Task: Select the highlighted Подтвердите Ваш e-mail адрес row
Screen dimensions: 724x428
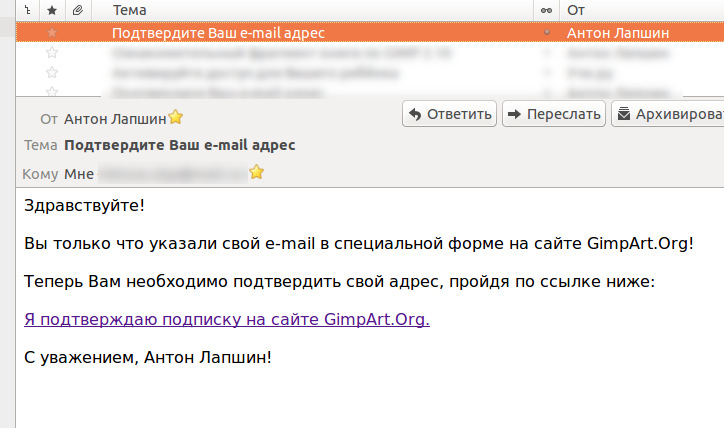Action: click(x=370, y=32)
